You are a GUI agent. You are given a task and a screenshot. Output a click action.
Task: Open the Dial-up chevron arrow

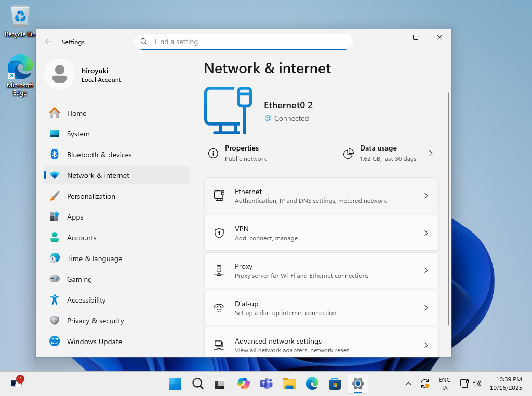click(426, 308)
